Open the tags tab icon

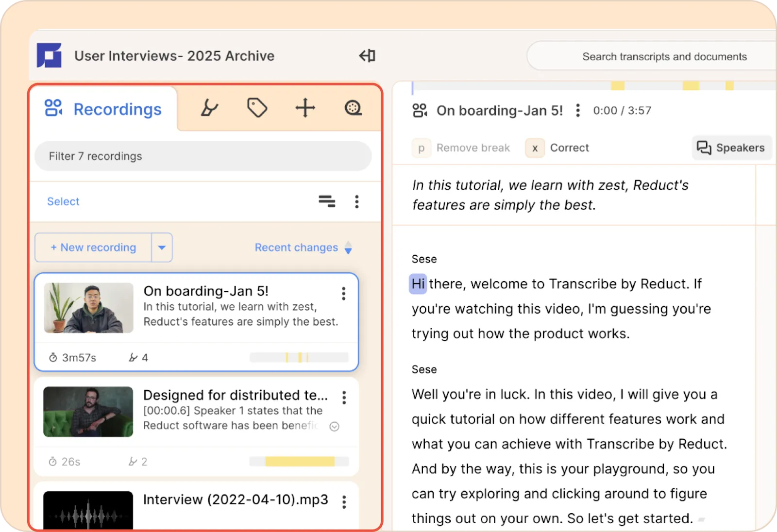[x=257, y=108]
